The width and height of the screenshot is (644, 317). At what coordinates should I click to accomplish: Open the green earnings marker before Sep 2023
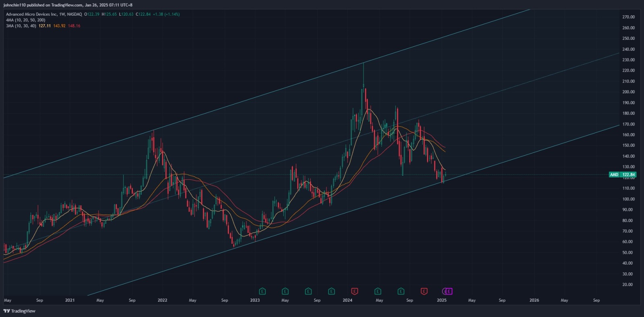click(x=308, y=291)
